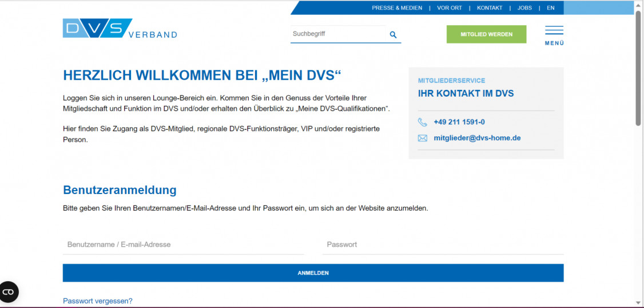Open mitglieder@dvs-home.de email link
The image size is (644, 308).
tap(477, 138)
